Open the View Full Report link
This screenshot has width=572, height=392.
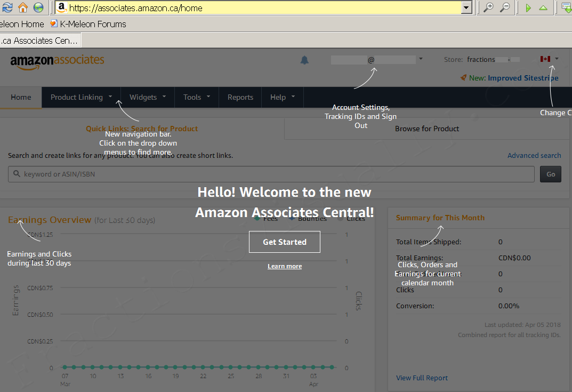pyautogui.click(x=422, y=378)
